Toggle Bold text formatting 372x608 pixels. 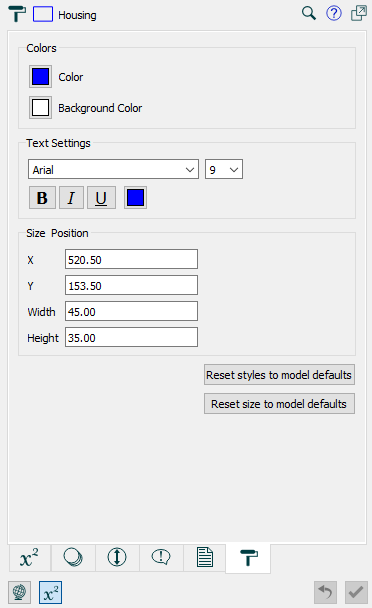click(42, 198)
